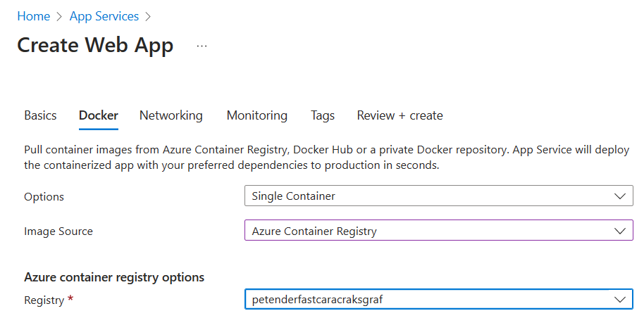This screenshot has height=318, width=644.
Task: Click the Create Web App page title
Action: pyautogui.click(x=95, y=46)
